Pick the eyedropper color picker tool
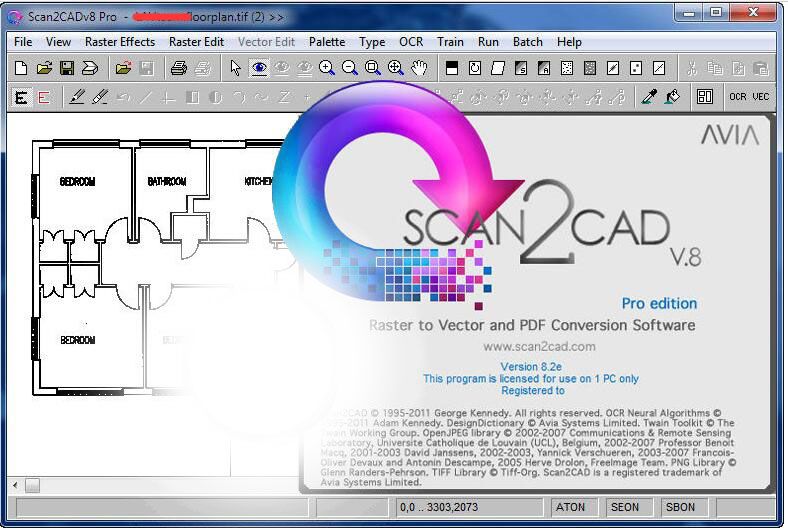The width and height of the screenshot is (788, 529). pos(649,97)
